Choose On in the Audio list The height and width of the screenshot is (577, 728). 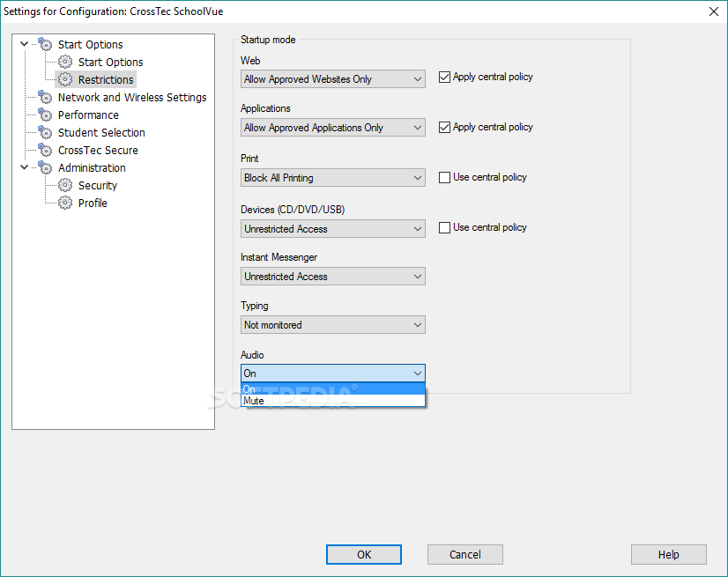[333, 389]
